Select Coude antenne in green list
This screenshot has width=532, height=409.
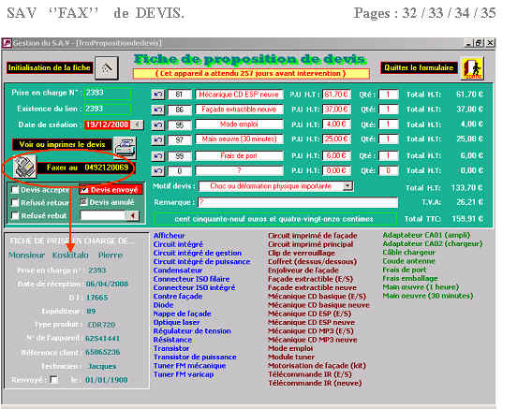[x=408, y=261]
